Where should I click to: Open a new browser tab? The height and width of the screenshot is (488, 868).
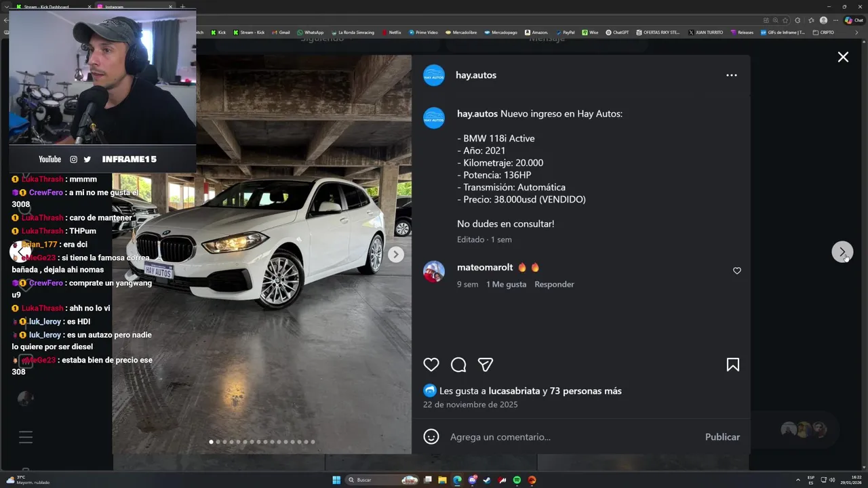pyautogui.click(x=182, y=7)
